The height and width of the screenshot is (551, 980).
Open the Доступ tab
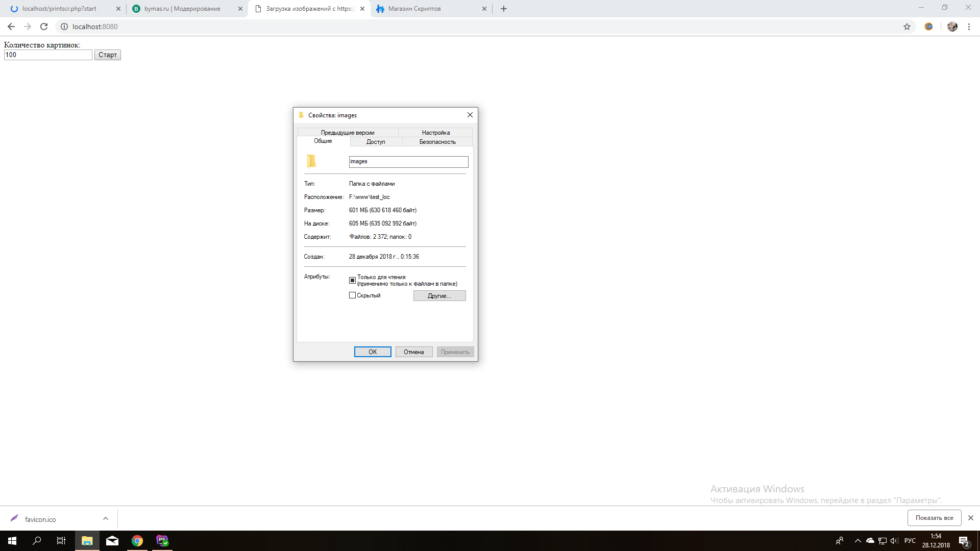point(376,142)
